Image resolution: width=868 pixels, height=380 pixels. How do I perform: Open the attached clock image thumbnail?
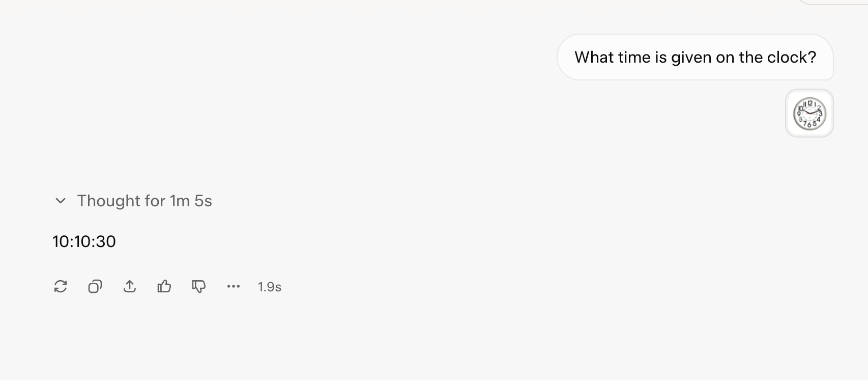click(x=809, y=114)
